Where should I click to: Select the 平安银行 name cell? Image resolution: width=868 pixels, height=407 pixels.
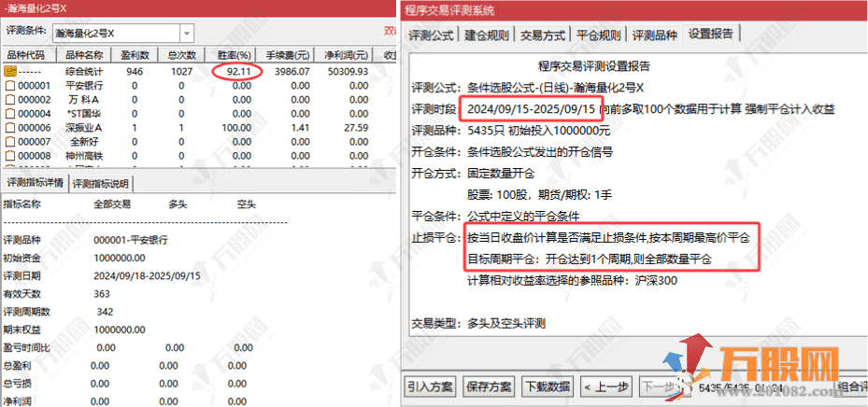click(84, 86)
